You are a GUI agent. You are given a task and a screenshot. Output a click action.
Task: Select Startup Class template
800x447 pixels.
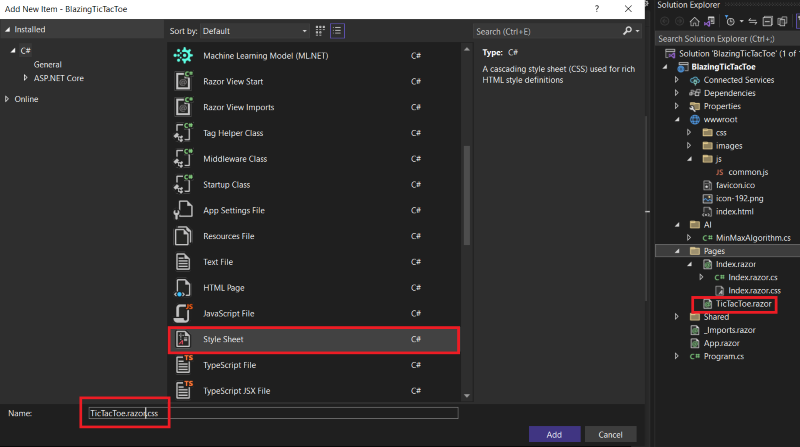[x=314, y=185]
